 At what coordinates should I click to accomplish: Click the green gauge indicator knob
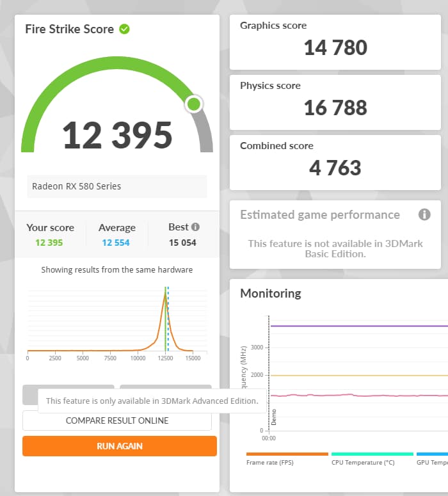tap(194, 104)
